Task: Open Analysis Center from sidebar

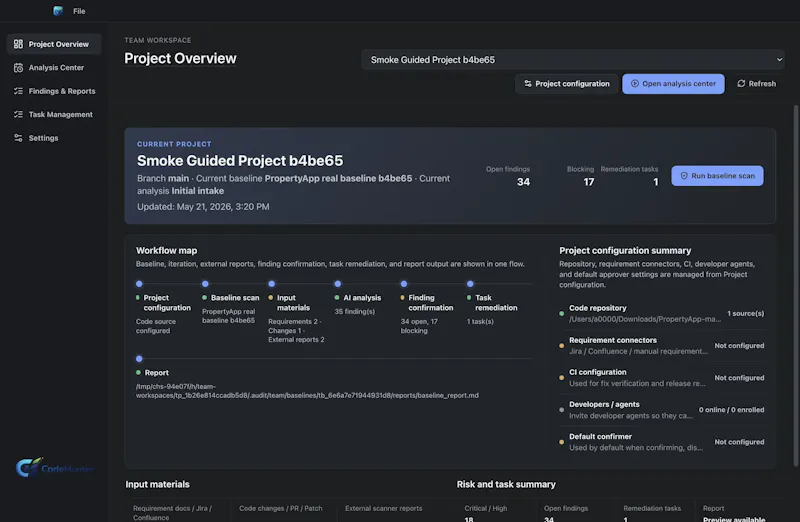Action: (54, 67)
